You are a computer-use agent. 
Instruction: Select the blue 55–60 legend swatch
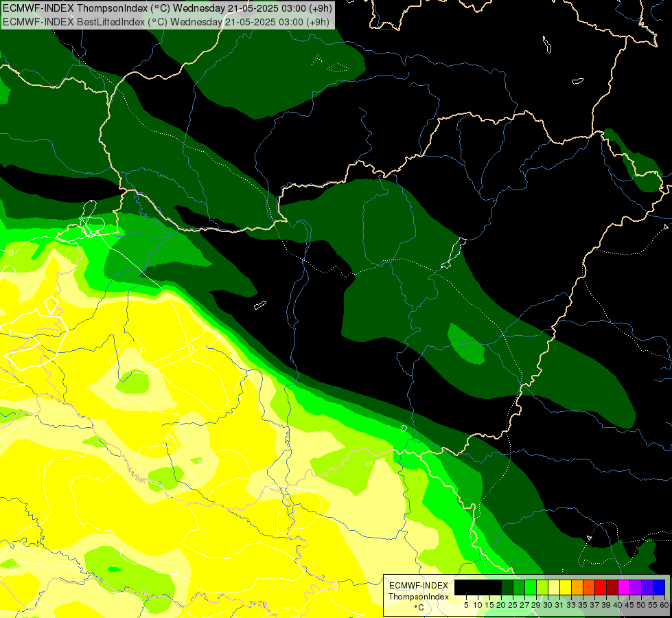click(x=659, y=587)
